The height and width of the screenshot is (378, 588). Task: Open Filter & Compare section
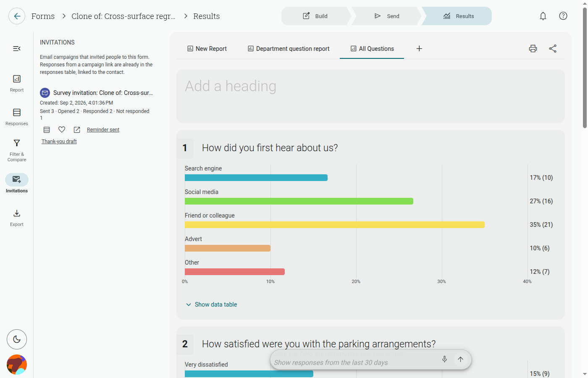click(x=17, y=150)
